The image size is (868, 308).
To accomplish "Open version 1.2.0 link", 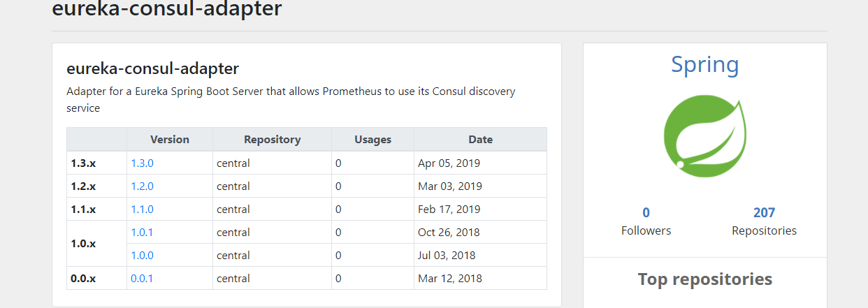I will pyautogui.click(x=142, y=186).
